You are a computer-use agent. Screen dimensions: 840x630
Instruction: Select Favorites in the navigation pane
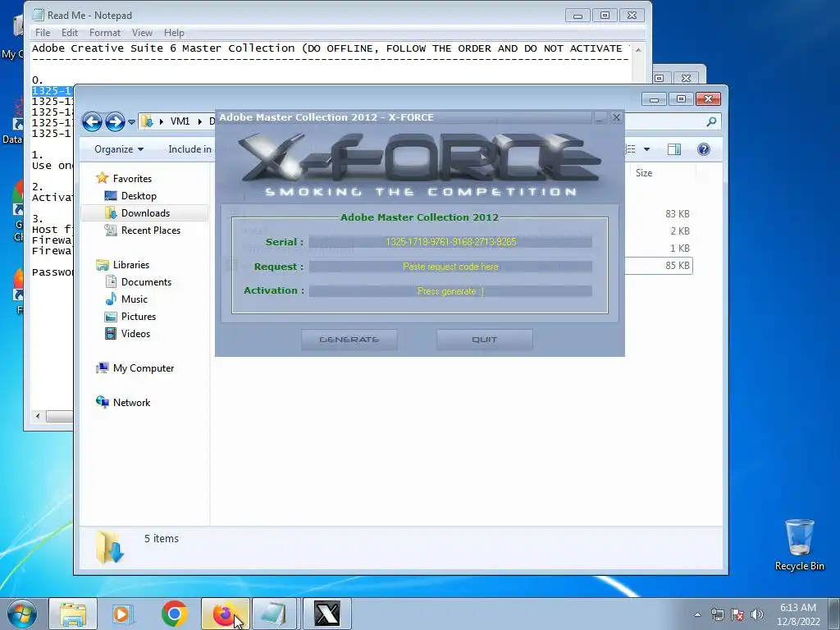132,178
